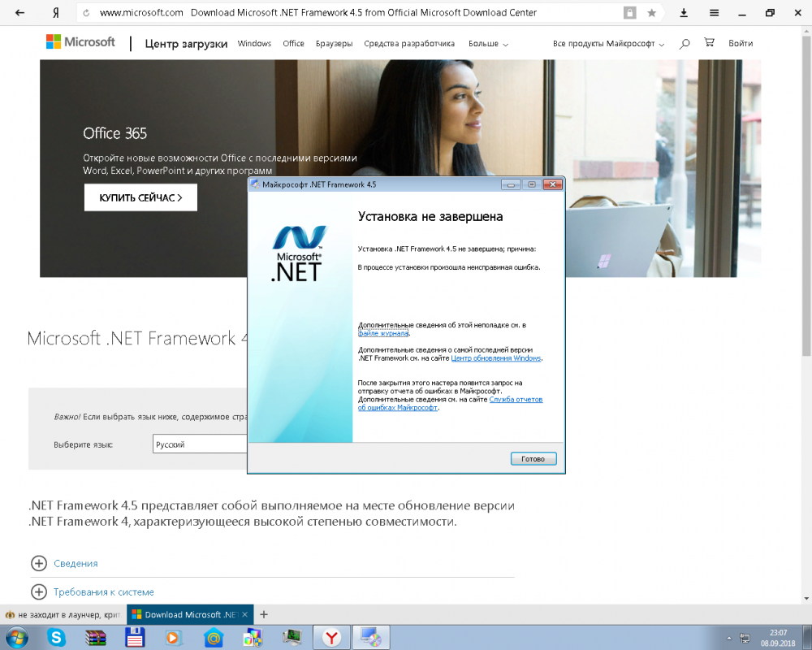Open the browser hamburger menu
The width and height of the screenshot is (812, 650).
pos(714,13)
